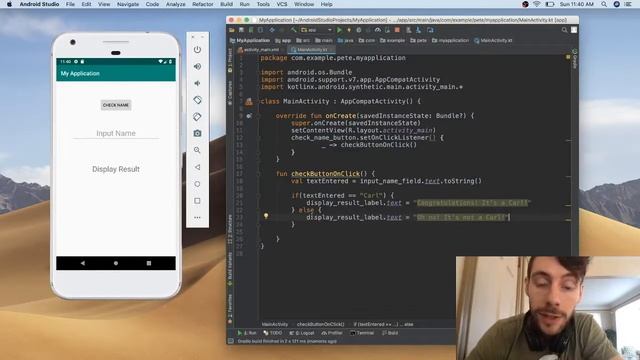Click the yellow lightbulb intention icon
This screenshot has height=360, width=640.
click(266, 216)
